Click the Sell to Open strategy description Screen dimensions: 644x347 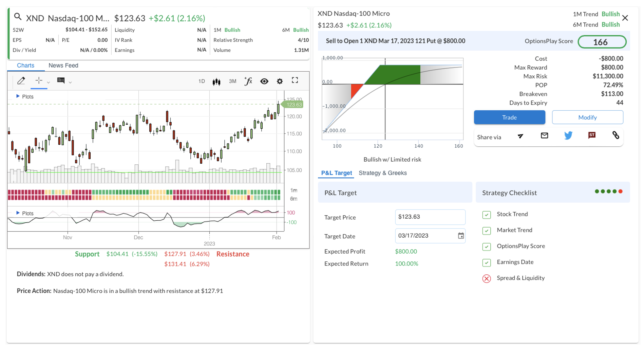pyautogui.click(x=395, y=41)
